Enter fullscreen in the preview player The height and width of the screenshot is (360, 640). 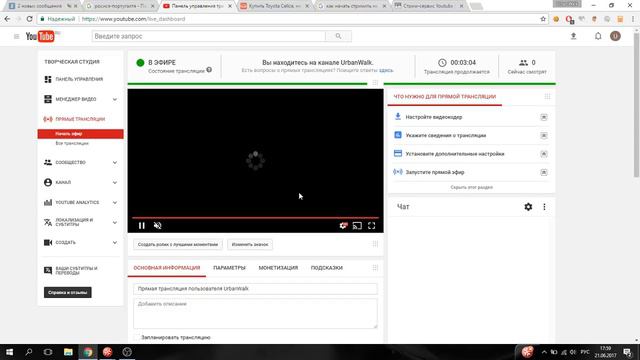(371, 226)
